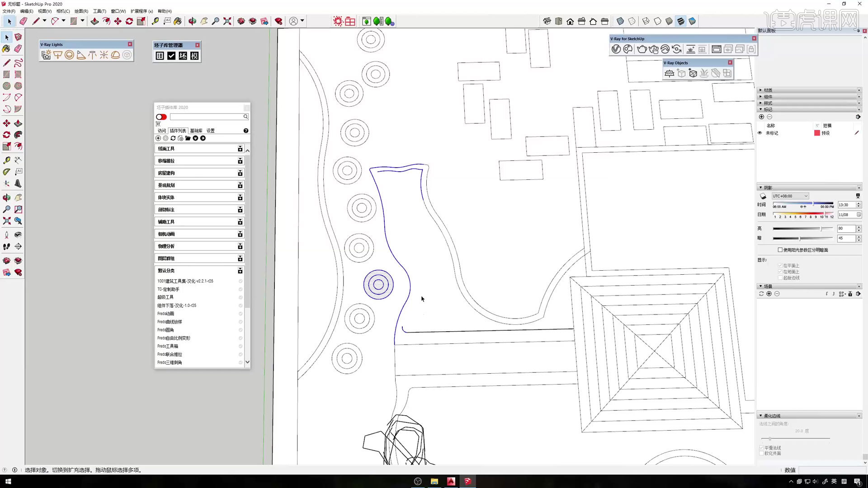868x488 pixels.
Task: Toggle 平滑法线 checkbox
Action: (x=762, y=448)
